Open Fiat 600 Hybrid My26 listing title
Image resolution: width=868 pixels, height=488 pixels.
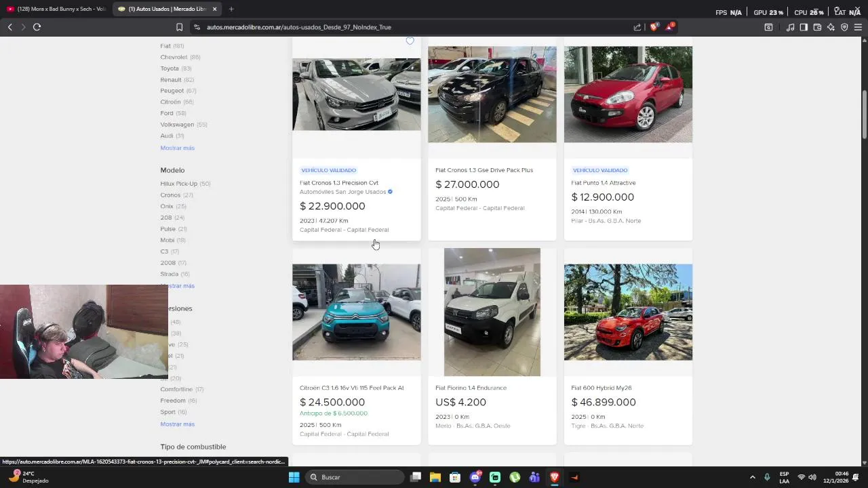pyautogui.click(x=601, y=388)
